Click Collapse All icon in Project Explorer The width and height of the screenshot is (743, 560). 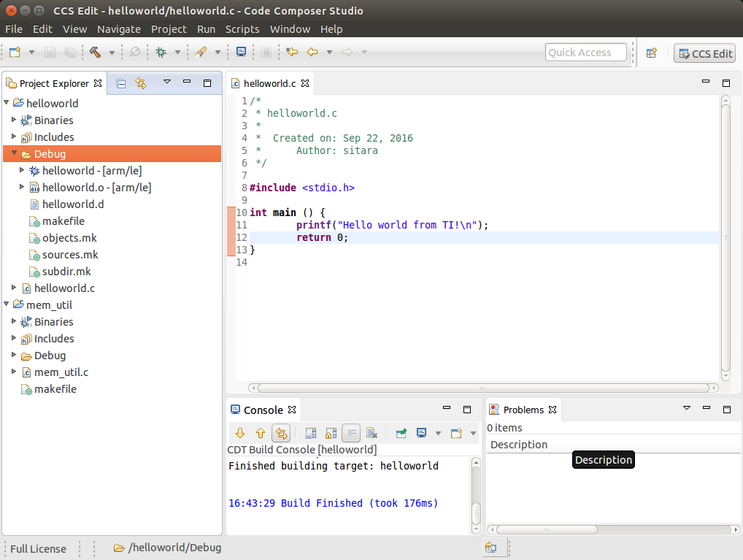(x=121, y=83)
